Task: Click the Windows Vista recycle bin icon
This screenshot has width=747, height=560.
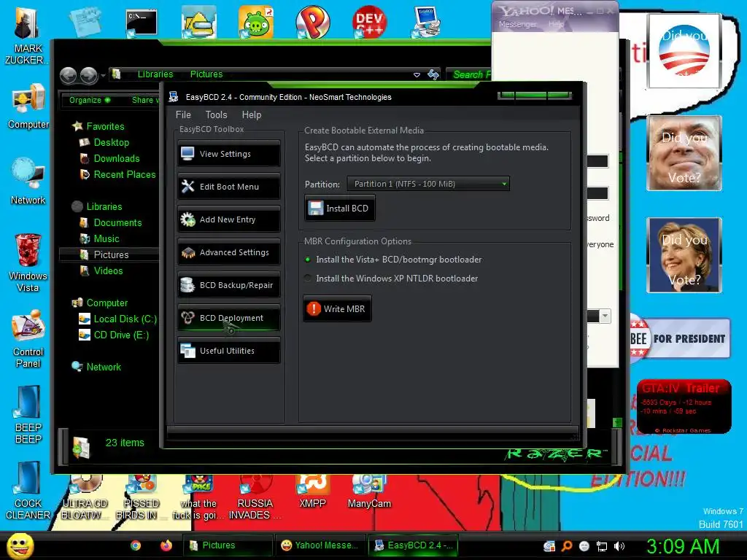Action: [28, 262]
